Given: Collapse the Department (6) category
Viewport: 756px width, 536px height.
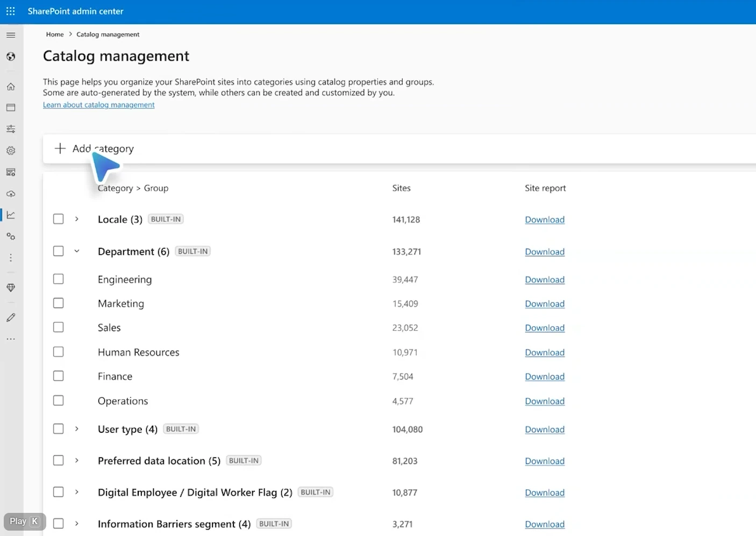Looking at the screenshot, I should 77,251.
